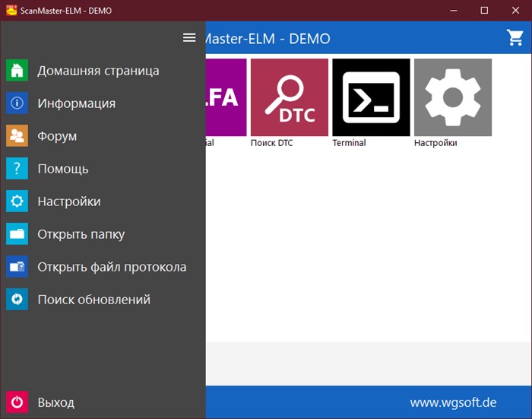Click the blue info circle icon
The height and width of the screenshot is (419, 532).
17,103
